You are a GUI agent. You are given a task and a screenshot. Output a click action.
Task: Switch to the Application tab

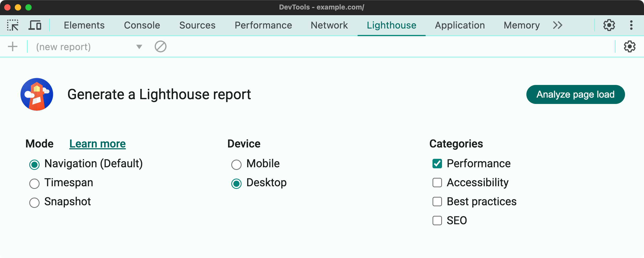click(460, 25)
